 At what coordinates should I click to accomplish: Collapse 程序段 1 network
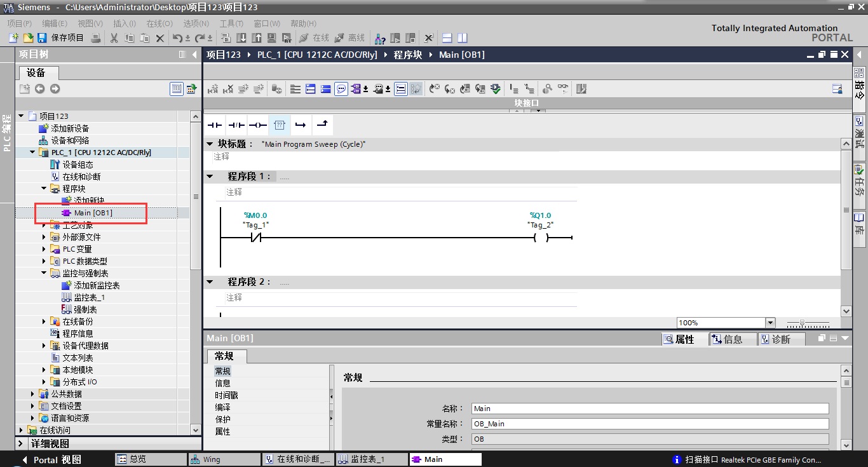tap(210, 176)
